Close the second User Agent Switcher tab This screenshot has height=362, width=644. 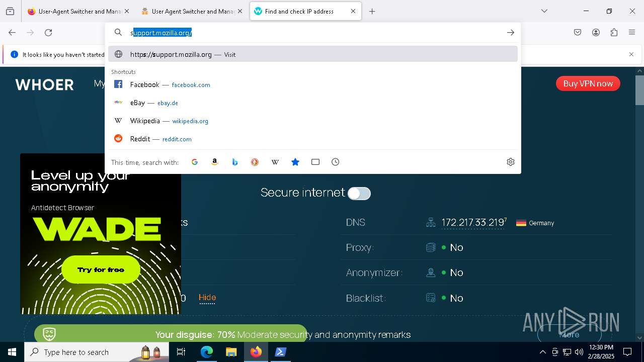pyautogui.click(x=240, y=11)
